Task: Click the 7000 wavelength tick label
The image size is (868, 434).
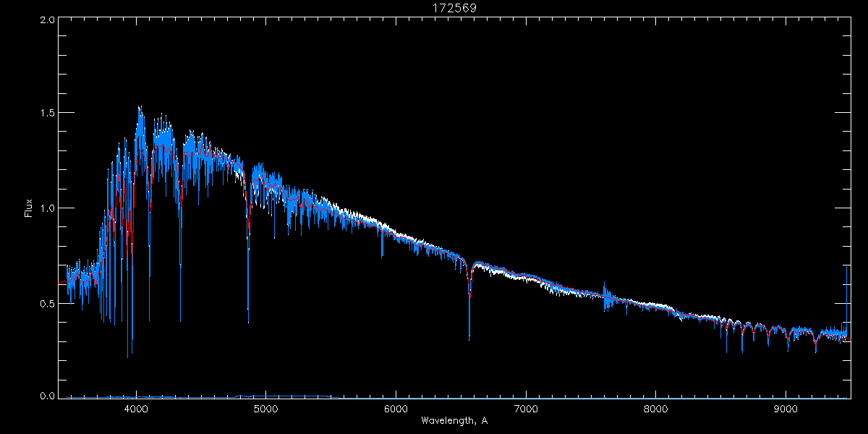Action: click(x=526, y=409)
